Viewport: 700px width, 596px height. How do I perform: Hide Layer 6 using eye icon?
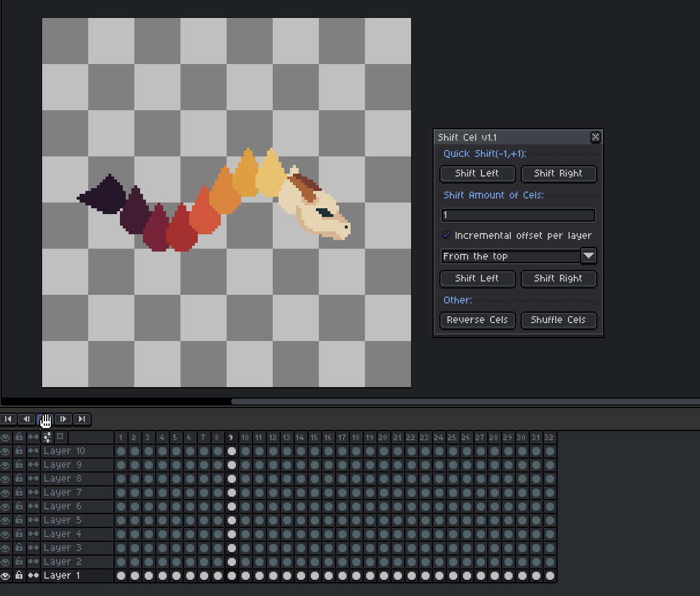pos(6,507)
